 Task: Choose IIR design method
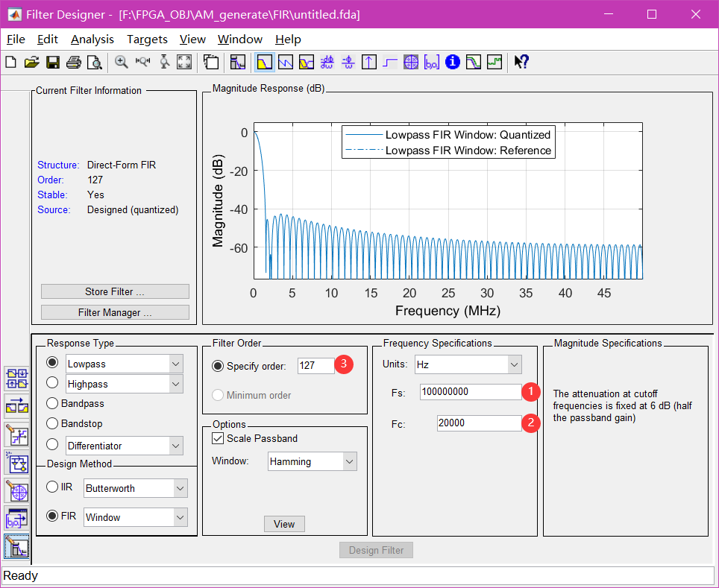tap(60, 487)
